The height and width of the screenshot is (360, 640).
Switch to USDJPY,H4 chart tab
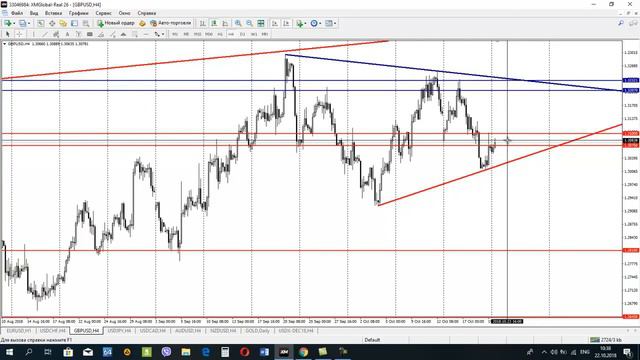[x=119, y=331]
